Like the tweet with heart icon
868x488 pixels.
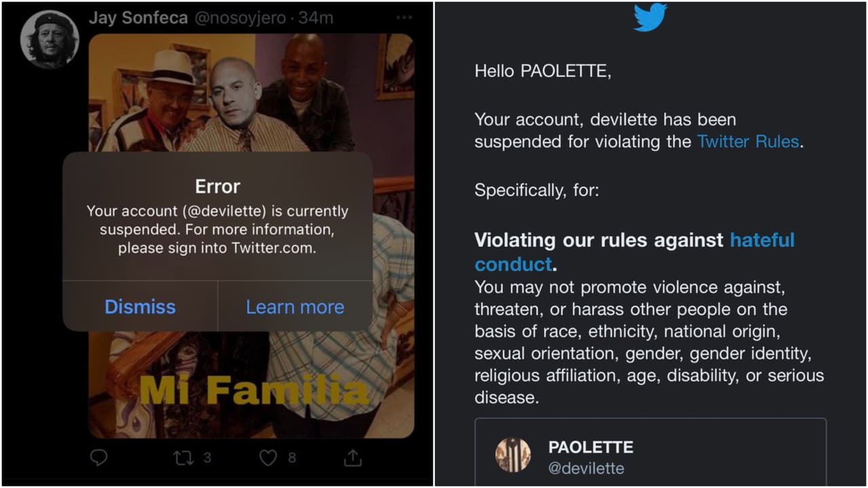click(x=269, y=458)
